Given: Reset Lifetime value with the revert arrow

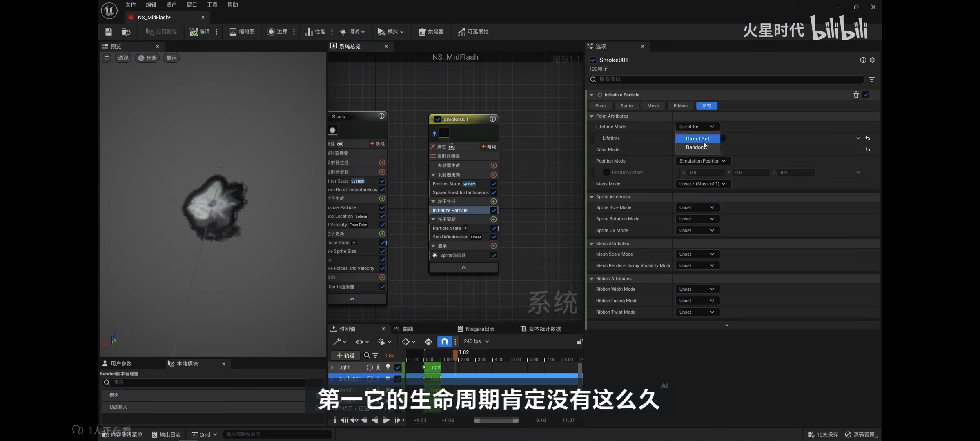Looking at the screenshot, I should pyautogui.click(x=868, y=138).
